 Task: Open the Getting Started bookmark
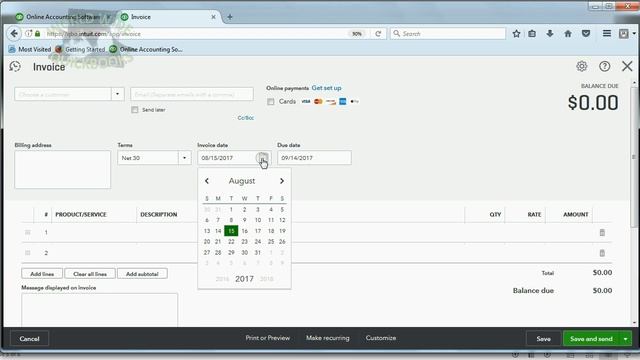tap(80, 49)
